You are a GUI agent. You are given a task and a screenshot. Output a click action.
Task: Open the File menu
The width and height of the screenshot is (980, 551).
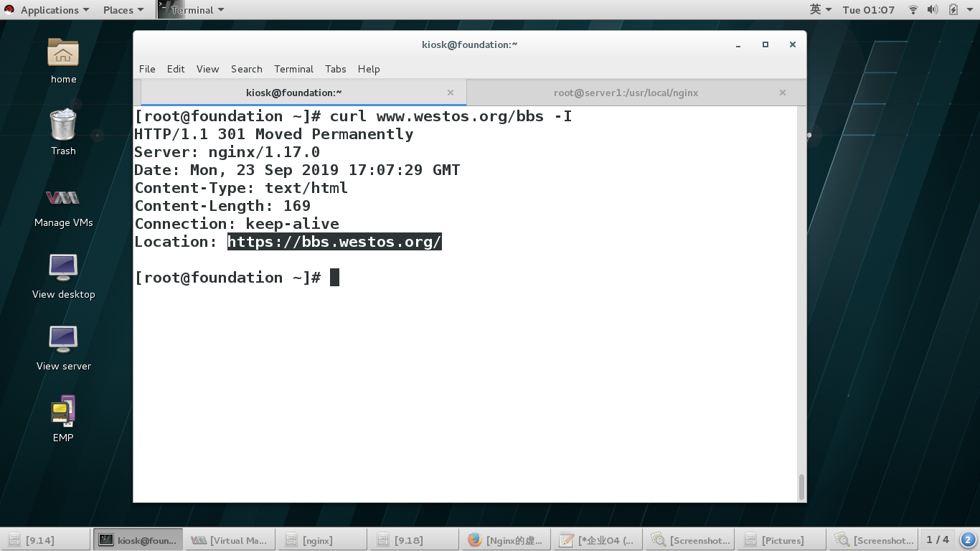(x=147, y=69)
